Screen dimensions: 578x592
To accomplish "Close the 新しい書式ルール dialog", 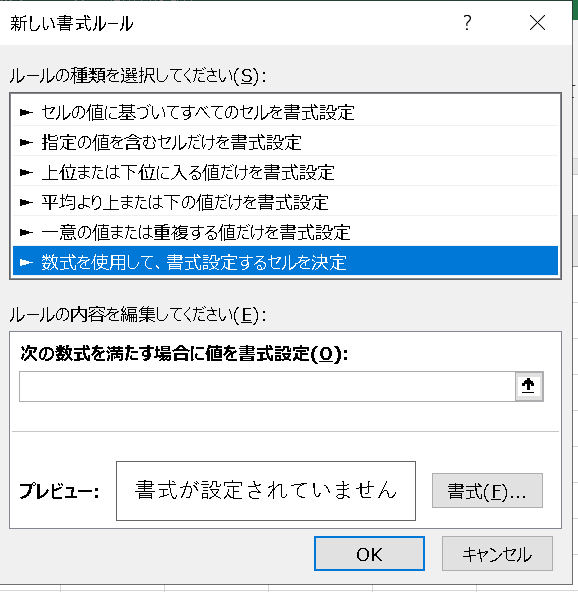I will tap(537, 23).
